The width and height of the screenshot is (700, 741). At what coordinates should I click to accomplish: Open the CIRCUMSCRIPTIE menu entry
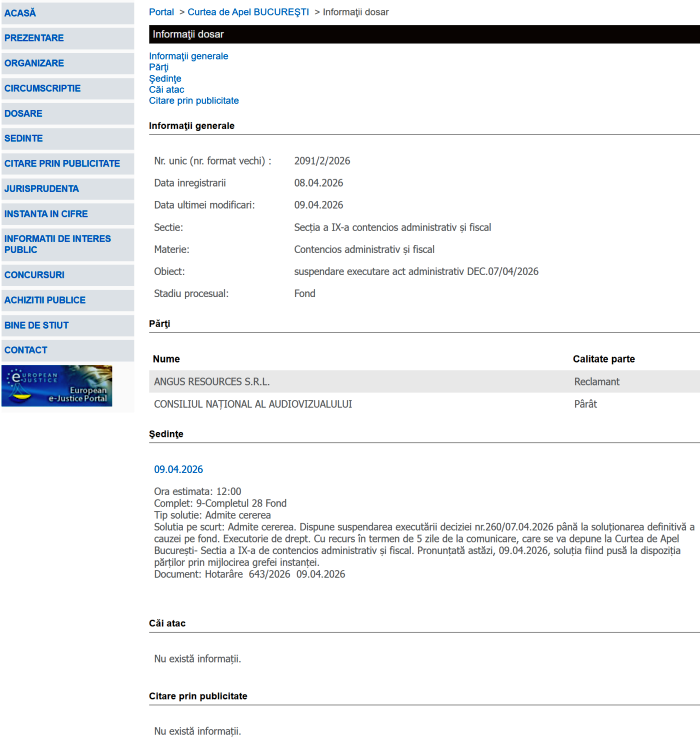42,88
